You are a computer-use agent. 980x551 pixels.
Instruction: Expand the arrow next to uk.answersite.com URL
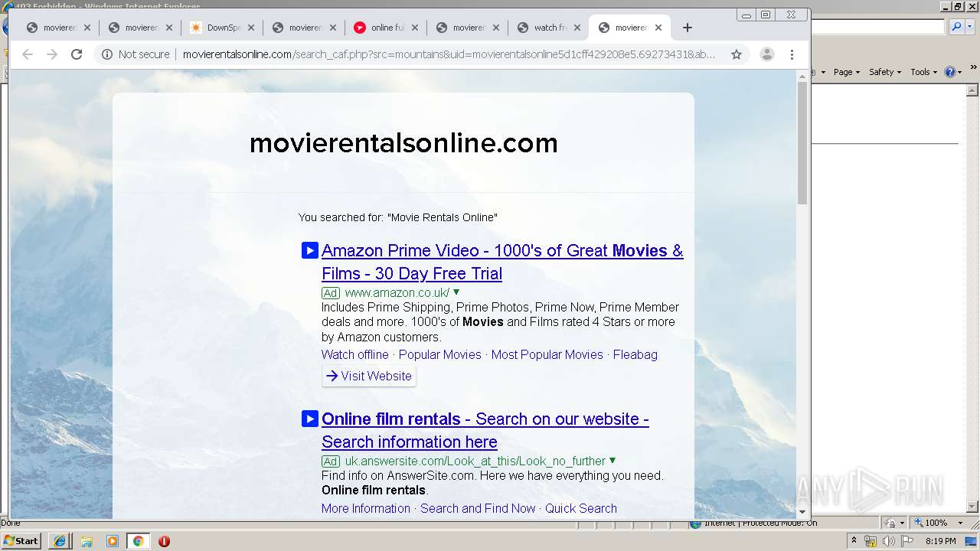click(x=612, y=460)
